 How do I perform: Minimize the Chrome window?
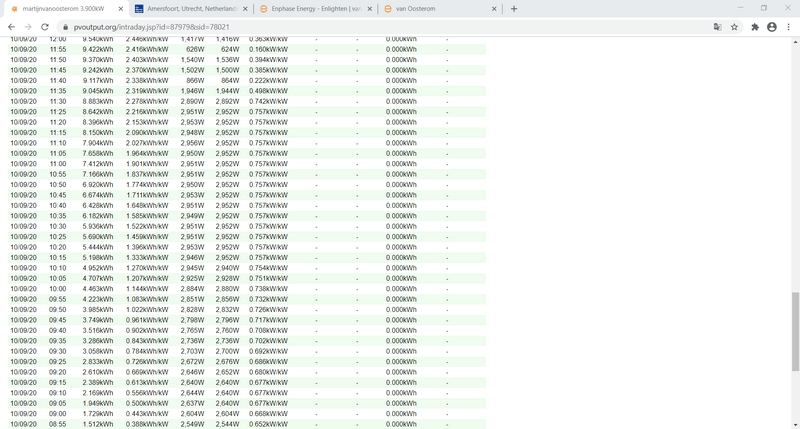point(740,8)
